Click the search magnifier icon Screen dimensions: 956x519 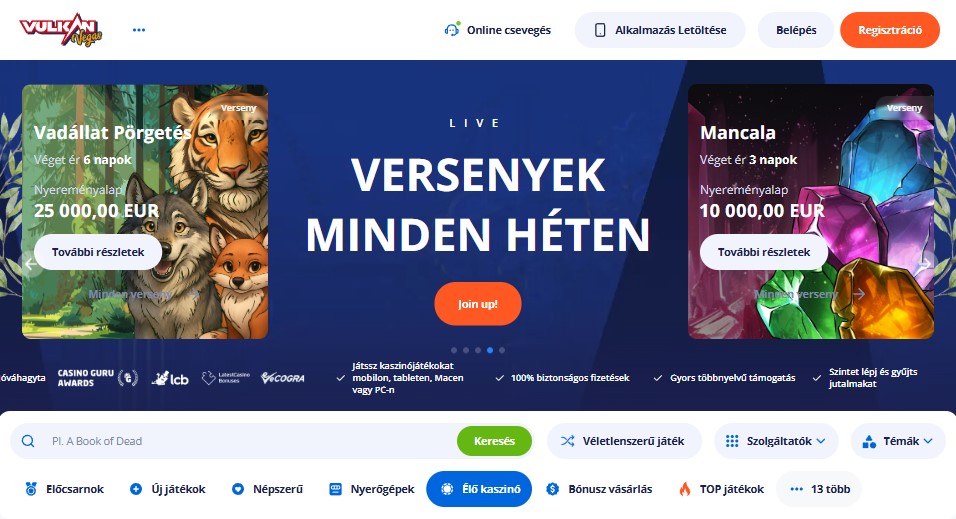28,441
